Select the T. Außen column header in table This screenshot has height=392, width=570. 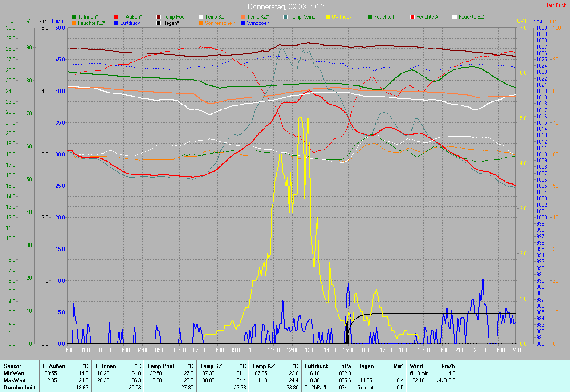point(53,366)
